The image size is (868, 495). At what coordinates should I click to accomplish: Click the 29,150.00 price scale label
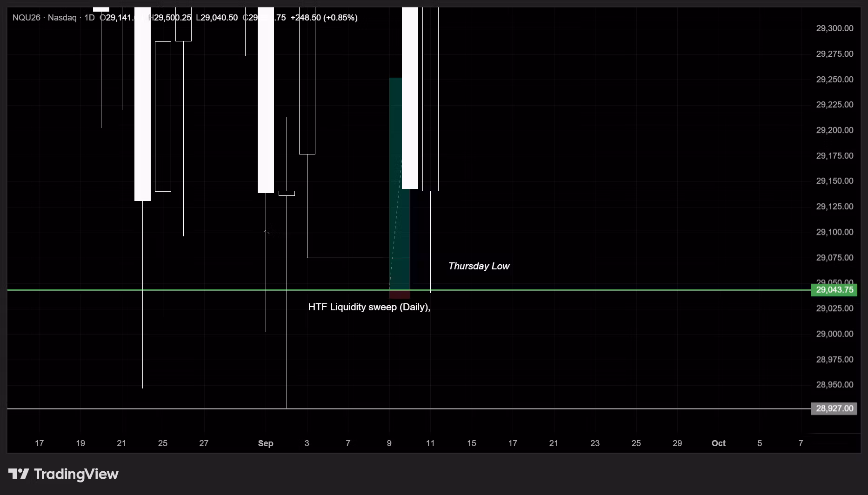point(835,181)
